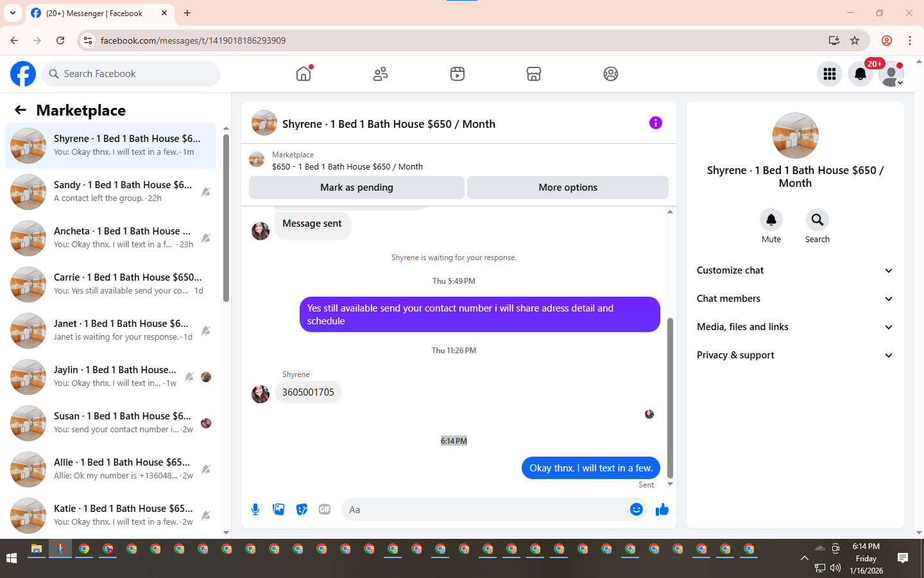Open Janet's conversation in the list

coord(111,330)
